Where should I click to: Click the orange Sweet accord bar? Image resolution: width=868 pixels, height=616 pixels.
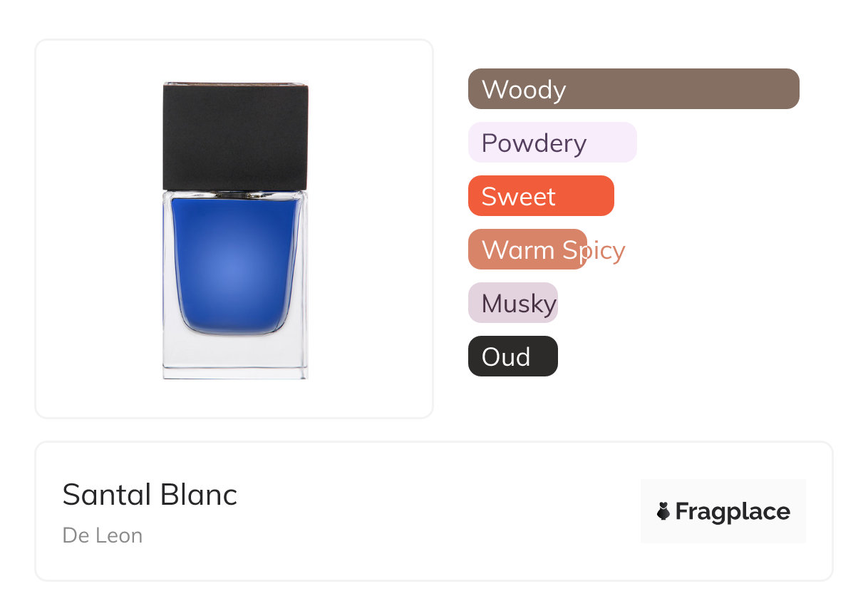pos(541,196)
